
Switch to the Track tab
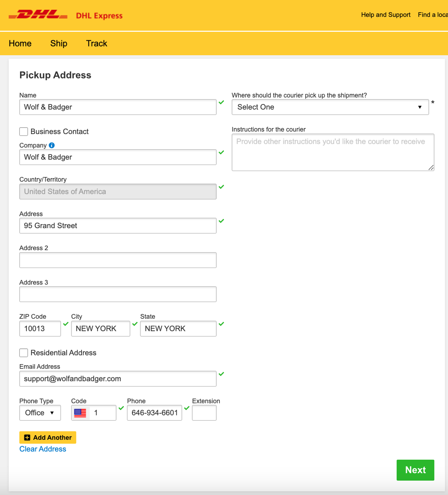click(97, 43)
